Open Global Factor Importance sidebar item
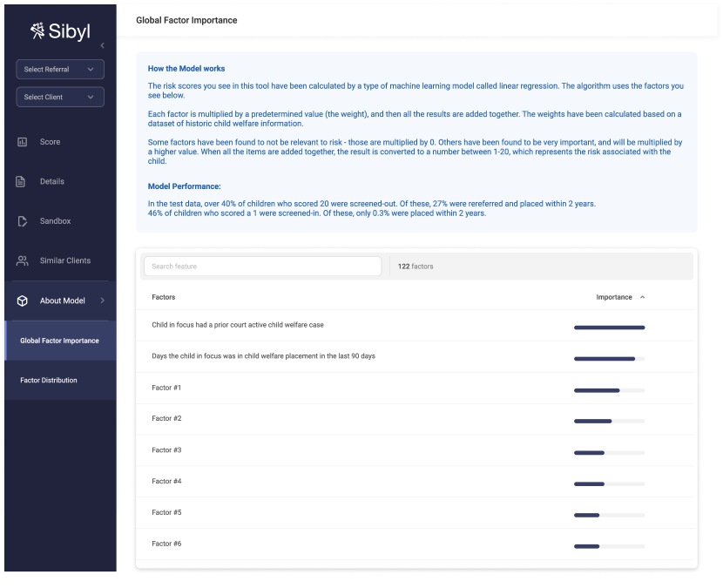723x588 pixels. coord(59,341)
